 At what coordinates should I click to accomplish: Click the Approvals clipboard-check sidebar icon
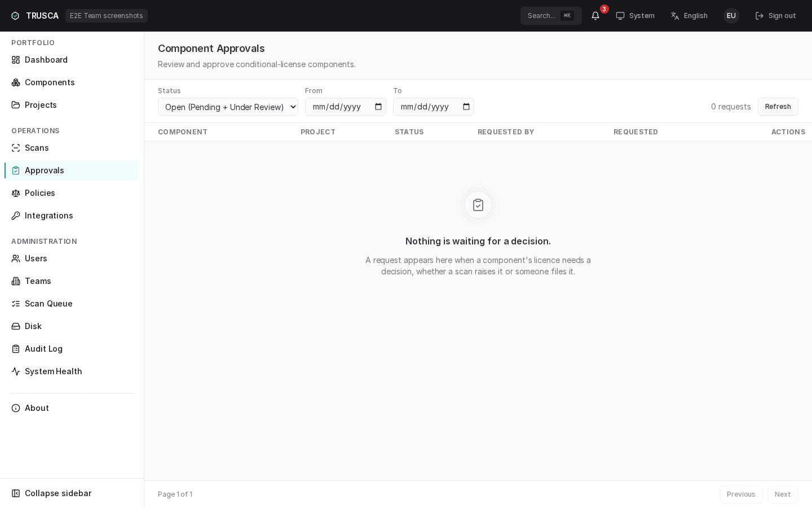tap(16, 170)
